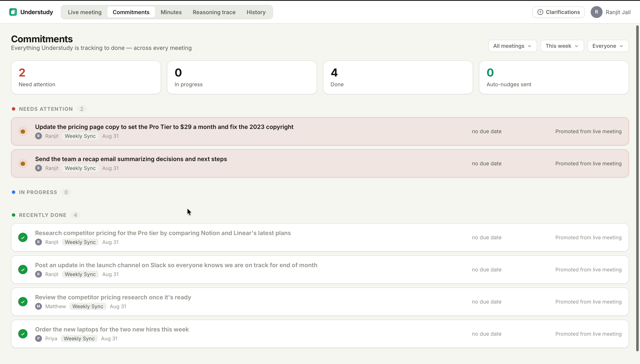Screen dimensions: 640x364
Task: Click Ranjit Jail's profile avatar
Action: [x=596, y=12]
